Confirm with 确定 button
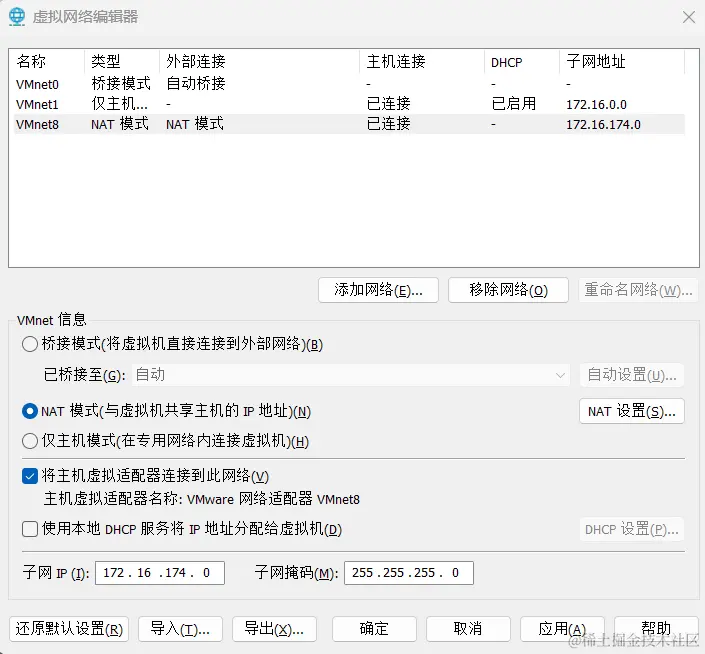This screenshot has height=654, width=705. 374,629
